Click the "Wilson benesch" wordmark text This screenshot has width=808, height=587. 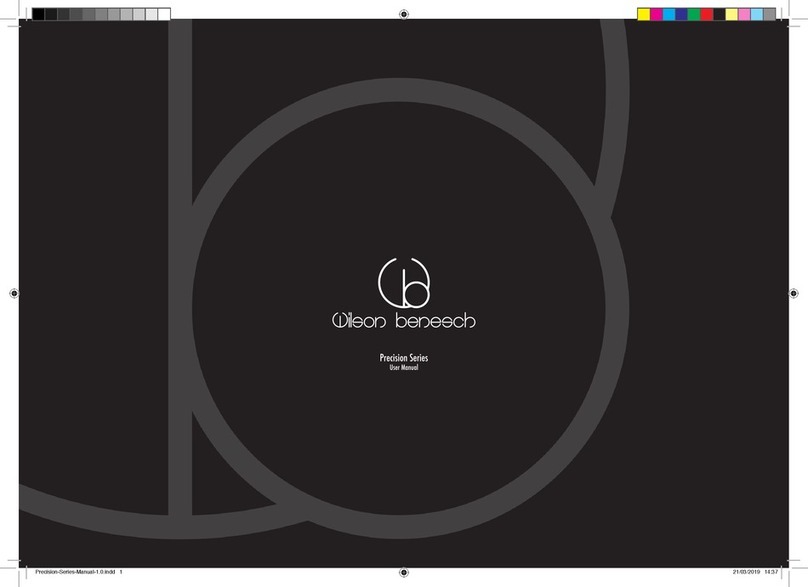(404, 321)
